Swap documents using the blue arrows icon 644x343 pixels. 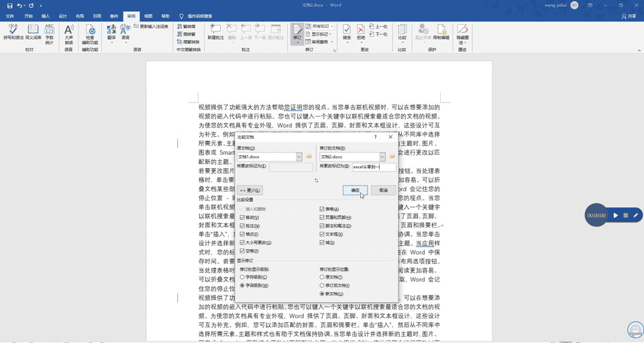tap(316, 180)
